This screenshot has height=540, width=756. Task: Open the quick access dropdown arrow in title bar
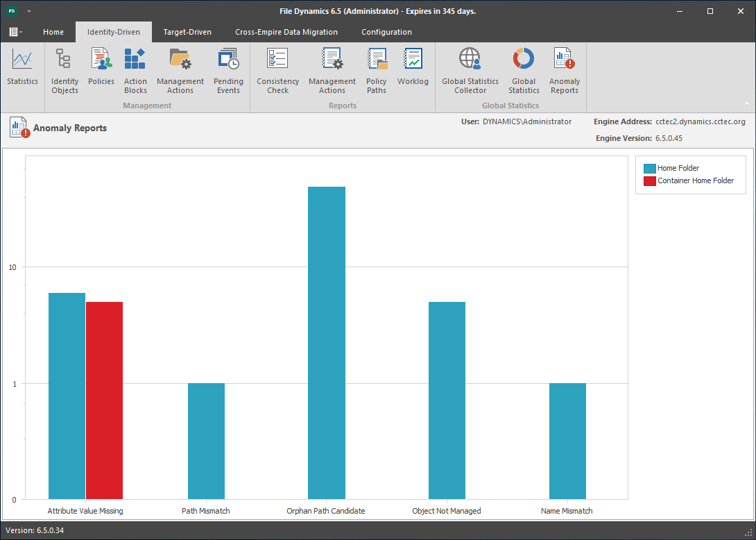30,12
